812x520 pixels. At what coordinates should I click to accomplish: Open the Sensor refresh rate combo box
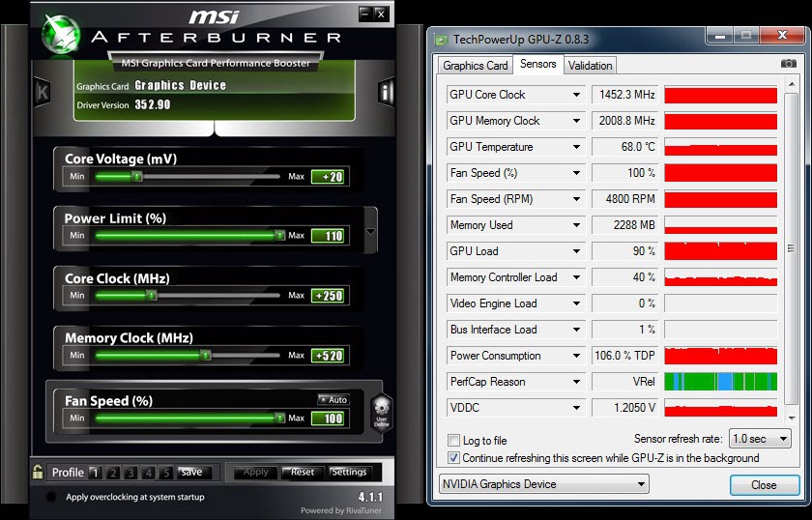[759, 439]
